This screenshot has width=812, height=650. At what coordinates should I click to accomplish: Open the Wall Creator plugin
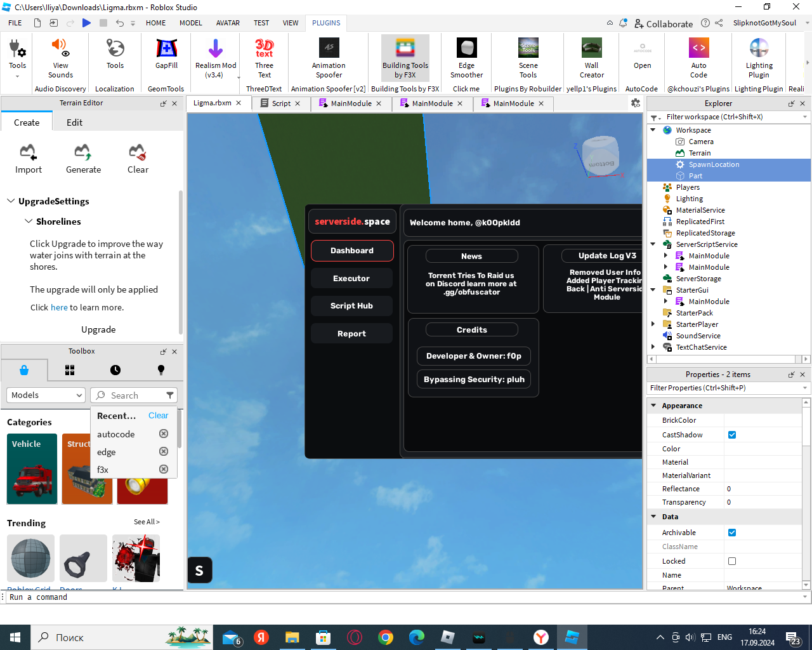click(592, 58)
